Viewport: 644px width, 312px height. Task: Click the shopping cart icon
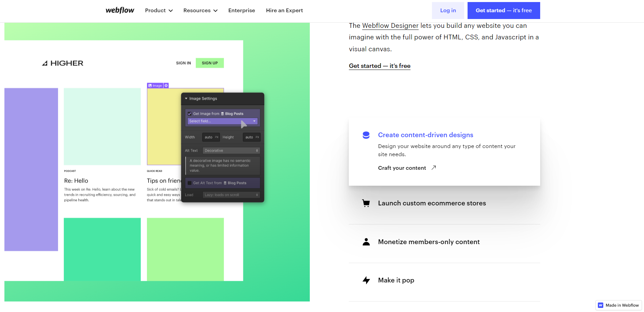[366, 203]
